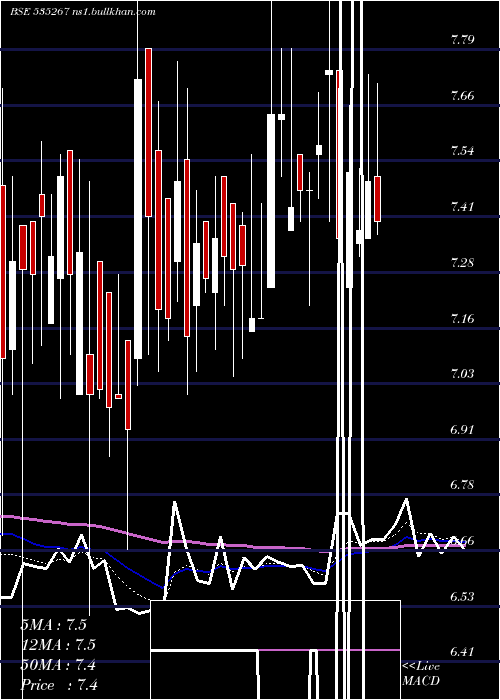This screenshot has width=500, height=700.
Task: Click the 7.79 price axis label
Action: coord(462,40)
